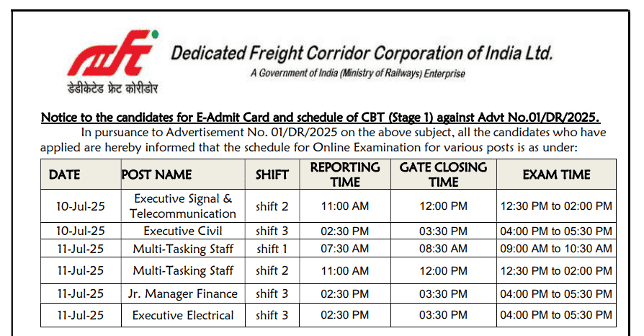Click the underlined E-Admit Card notice heading
The image size is (644, 336).
[321, 118]
